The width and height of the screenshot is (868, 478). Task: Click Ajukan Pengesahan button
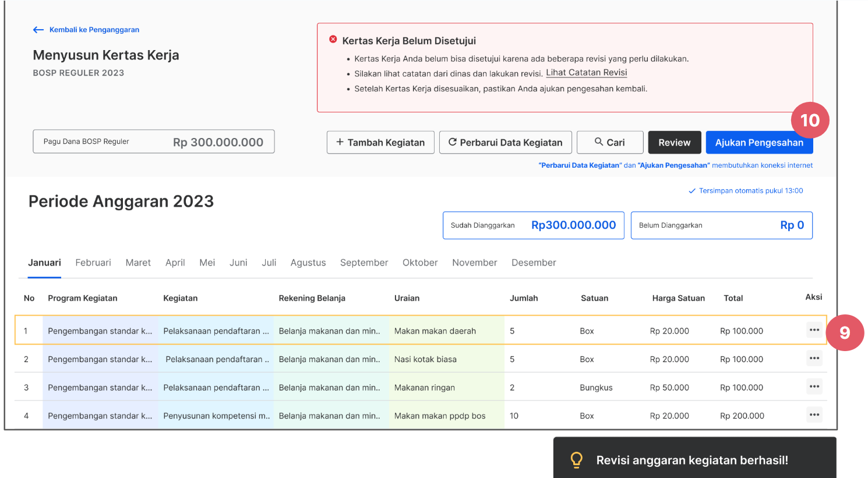pos(759,142)
